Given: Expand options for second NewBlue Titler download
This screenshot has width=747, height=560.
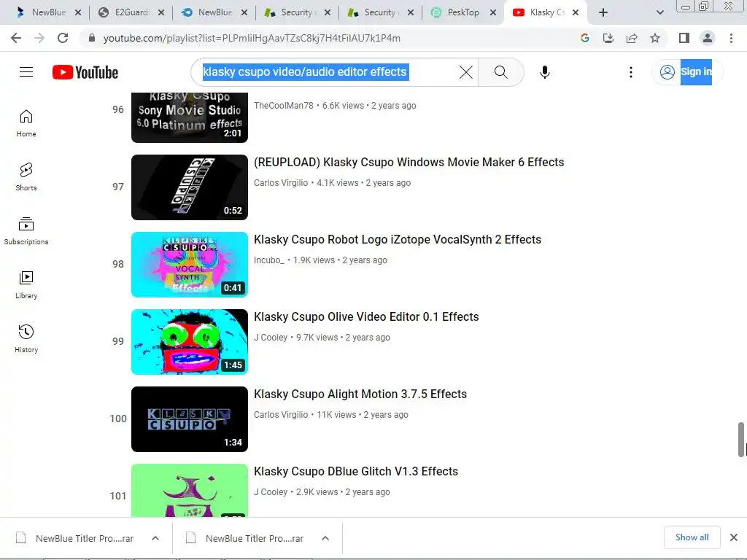Looking at the screenshot, I should click(x=325, y=538).
